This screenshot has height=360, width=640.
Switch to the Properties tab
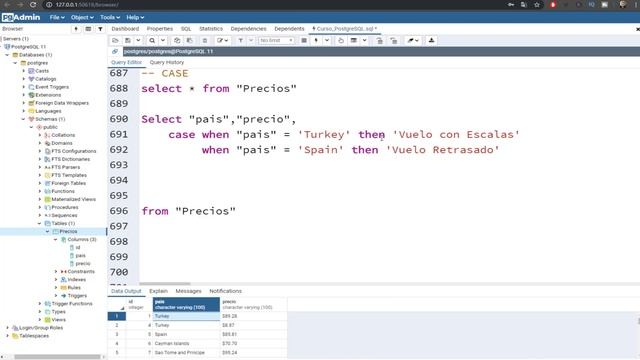tap(160, 29)
